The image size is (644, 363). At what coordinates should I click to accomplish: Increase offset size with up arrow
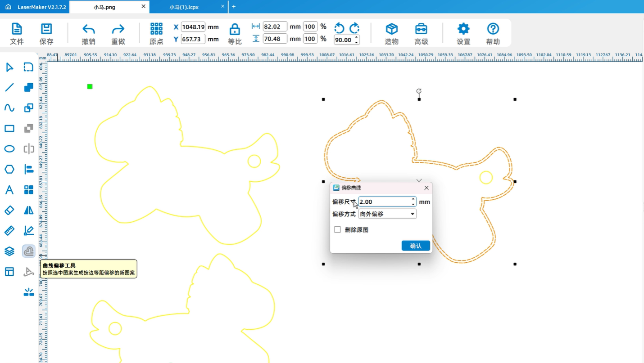tap(413, 199)
